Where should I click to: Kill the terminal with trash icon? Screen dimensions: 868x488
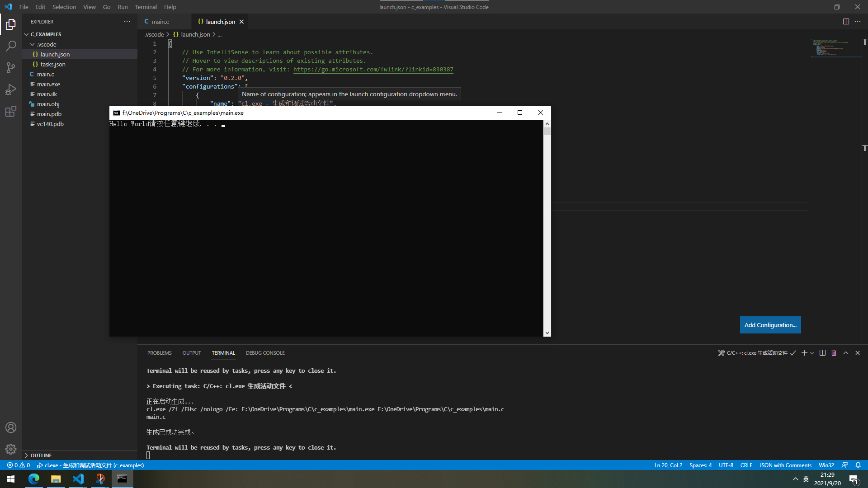tap(834, 353)
